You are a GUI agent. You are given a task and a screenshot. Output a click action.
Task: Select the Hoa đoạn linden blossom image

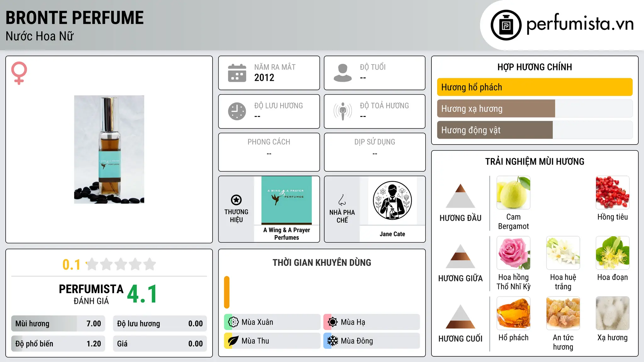(613, 253)
